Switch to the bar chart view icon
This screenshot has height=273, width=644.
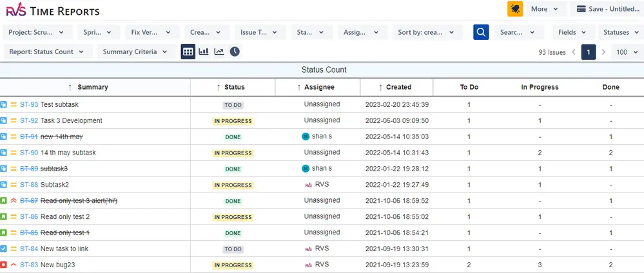point(204,52)
